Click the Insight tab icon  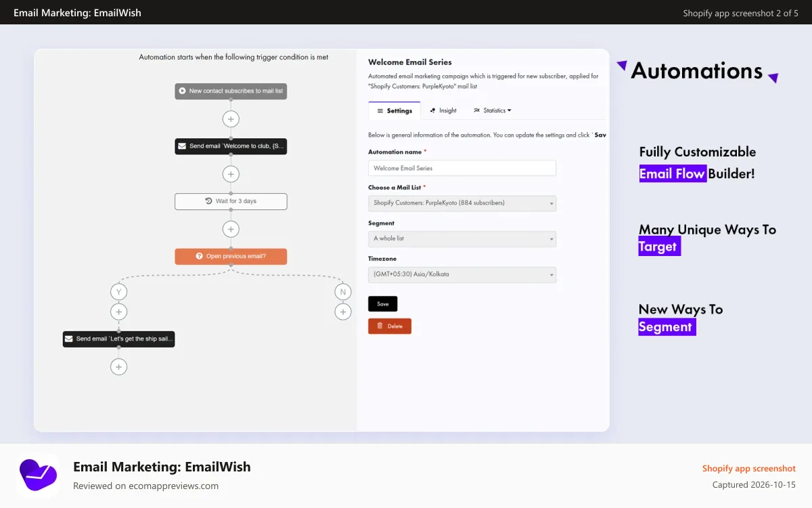(x=432, y=110)
